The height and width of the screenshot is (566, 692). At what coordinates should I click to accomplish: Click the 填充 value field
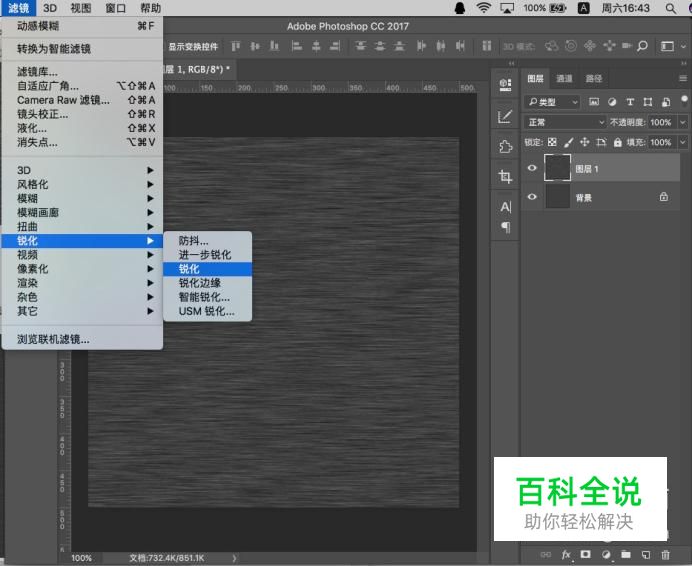point(663,142)
